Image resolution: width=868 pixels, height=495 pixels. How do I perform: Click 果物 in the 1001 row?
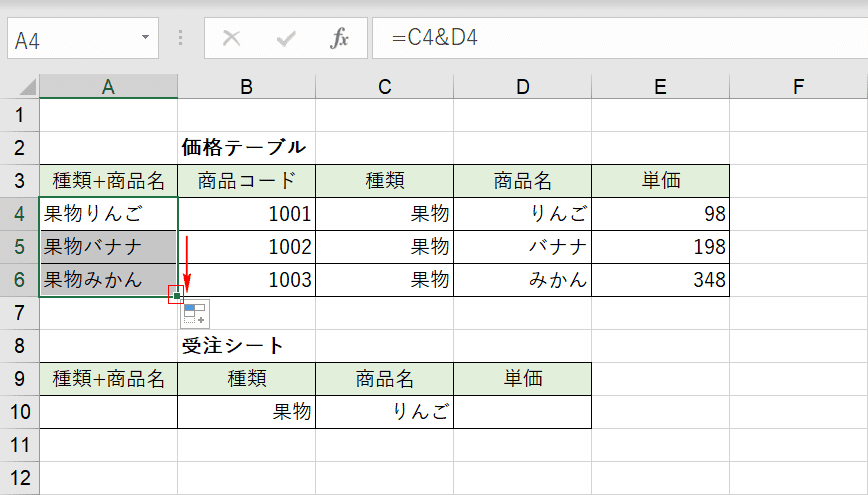click(x=385, y=214)
